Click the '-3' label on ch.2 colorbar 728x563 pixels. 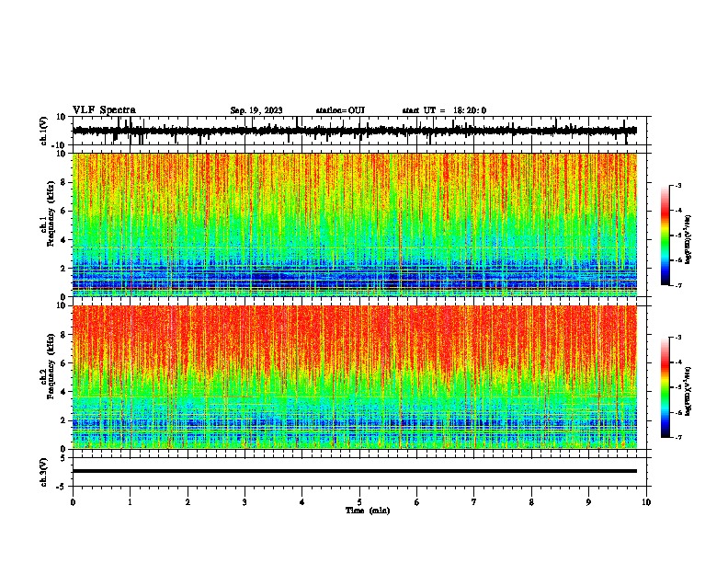(677, 338)
